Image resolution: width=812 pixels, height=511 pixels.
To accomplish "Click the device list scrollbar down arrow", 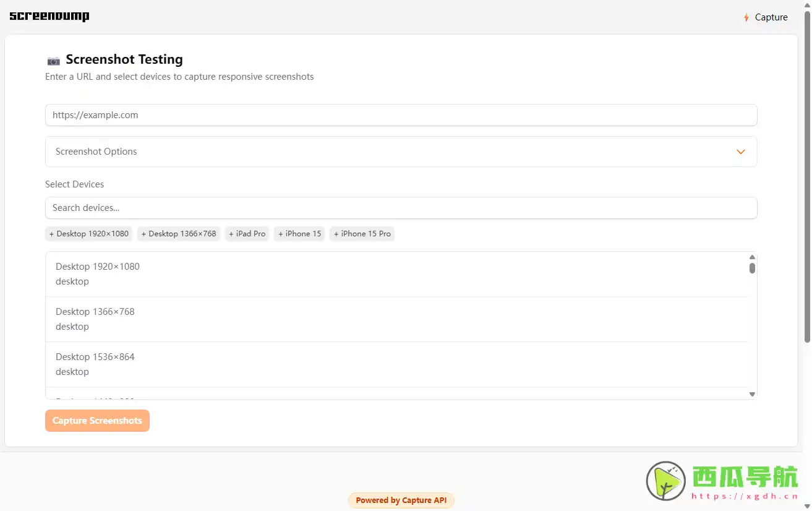I will click(x=752, y=394).
